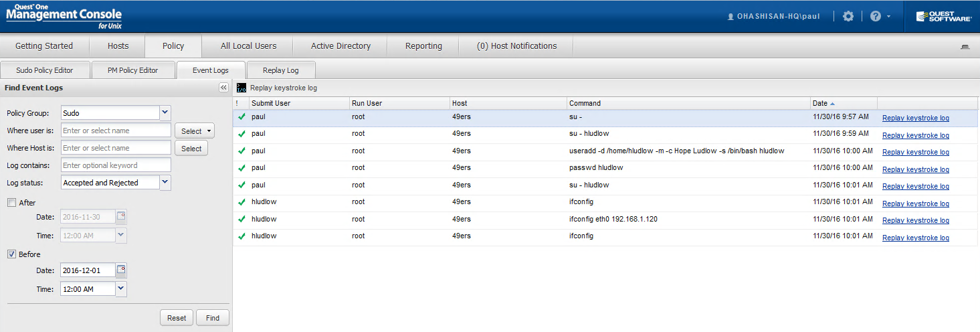Screen dimensions: 980x332
Task: Click the monitor icon at far right
Action: (x=965, y=47)
